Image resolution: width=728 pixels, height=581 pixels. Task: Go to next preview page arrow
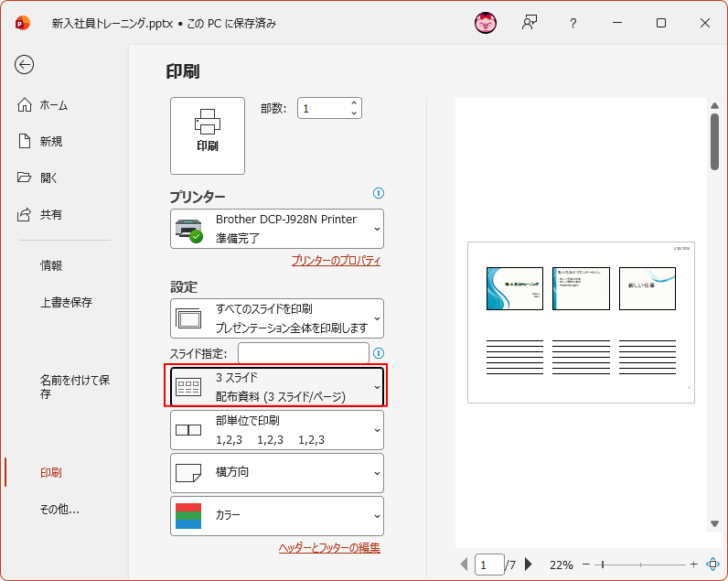click(x=528, y=565)
